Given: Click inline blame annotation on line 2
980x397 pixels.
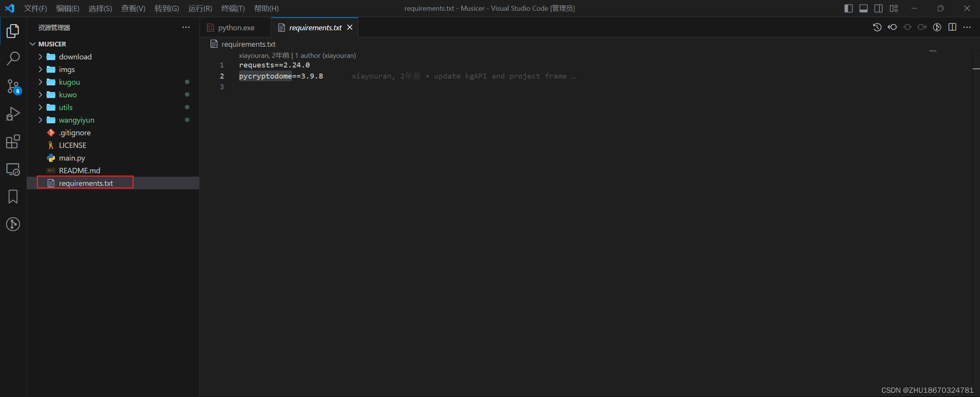Looking at the screenshot, I should 464,76.
